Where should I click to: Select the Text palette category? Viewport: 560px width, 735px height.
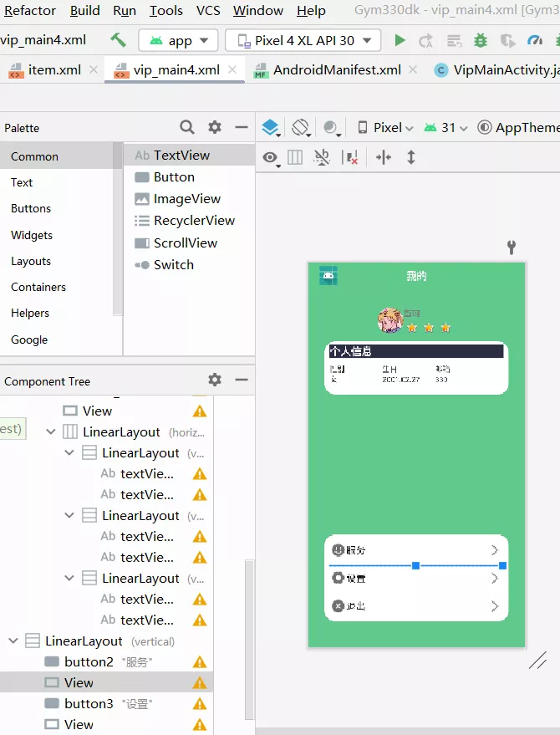(56, 182)
